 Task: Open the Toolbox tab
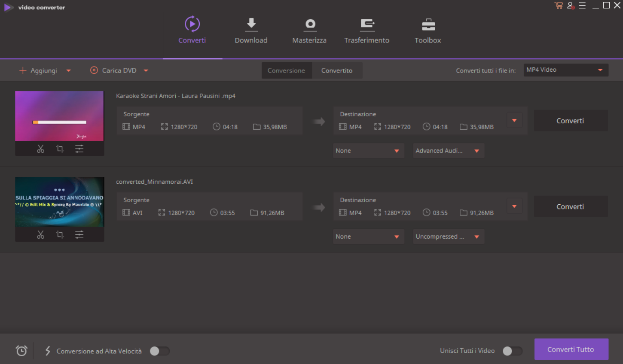(428, 31)
